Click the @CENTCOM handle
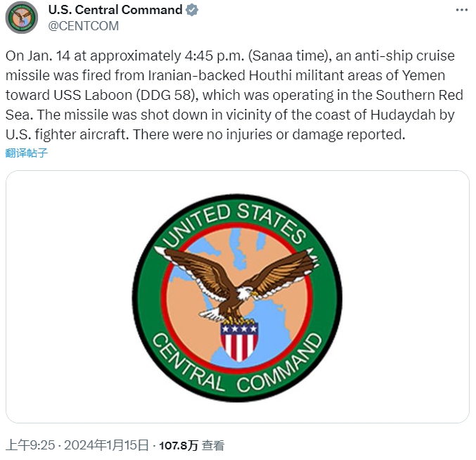Screen dimensions: 476x460 [83, 26]
